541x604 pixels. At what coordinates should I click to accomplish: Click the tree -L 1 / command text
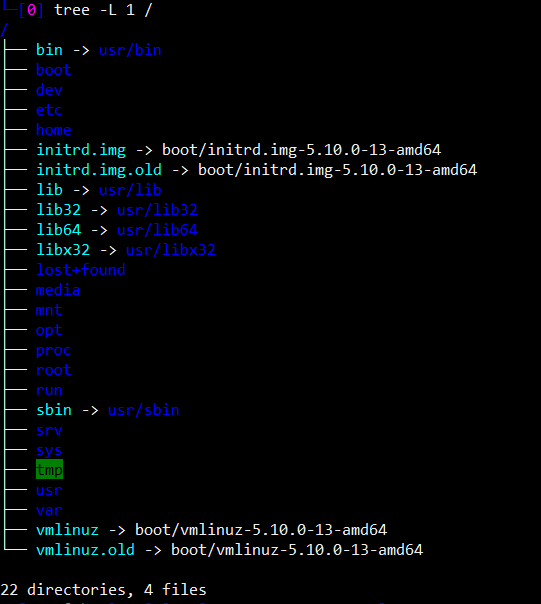(x=103, y=10)
